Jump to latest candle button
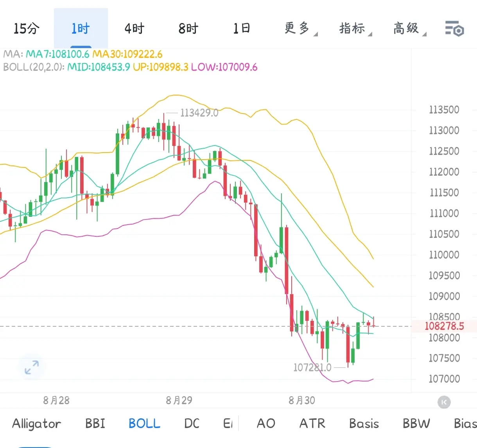The height and width of the screenshot is (448, 477). tap(444, 402)
